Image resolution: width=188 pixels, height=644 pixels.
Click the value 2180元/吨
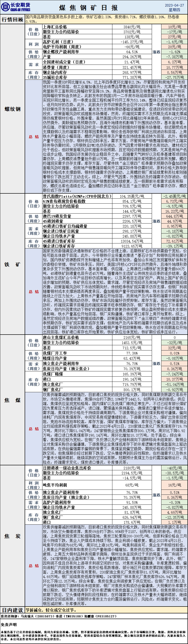(x=132, y=468)
